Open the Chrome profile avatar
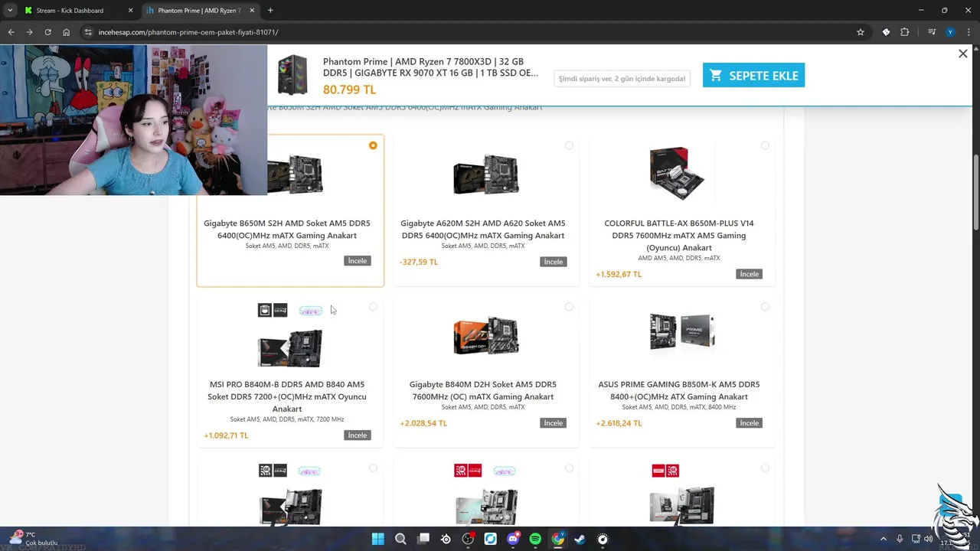The width and height of the screenshot is (980, 551). pyautogui.click(x=950, y=32)
